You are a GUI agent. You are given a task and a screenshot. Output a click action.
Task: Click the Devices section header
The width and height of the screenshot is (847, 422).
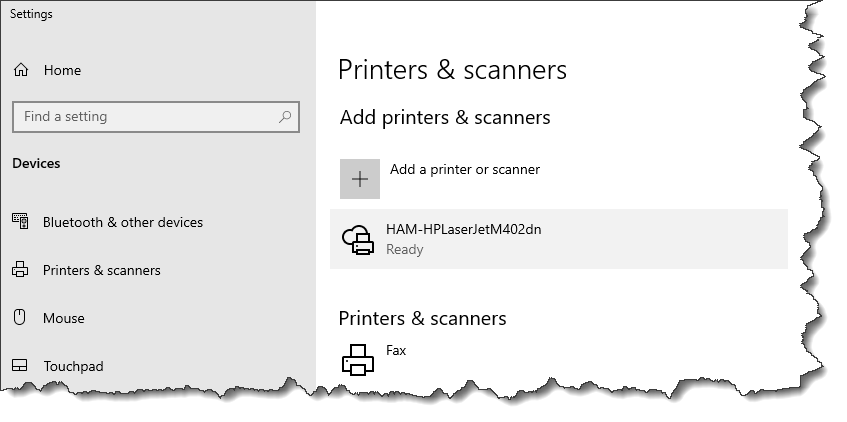pyautogui.click(x=36, y=163)
